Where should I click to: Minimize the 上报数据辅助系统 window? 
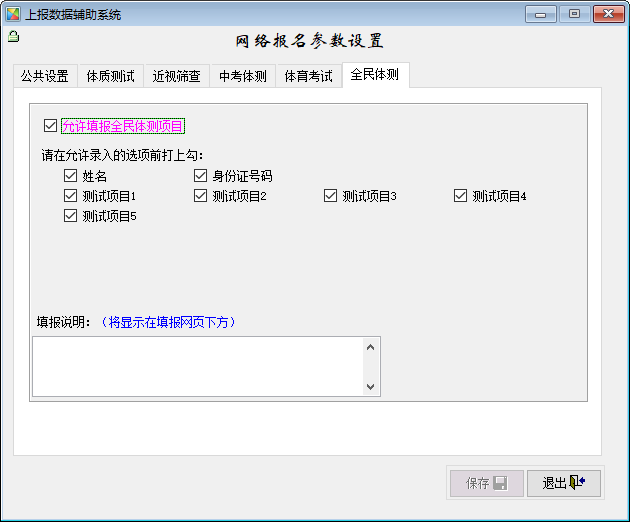[542, 14]
